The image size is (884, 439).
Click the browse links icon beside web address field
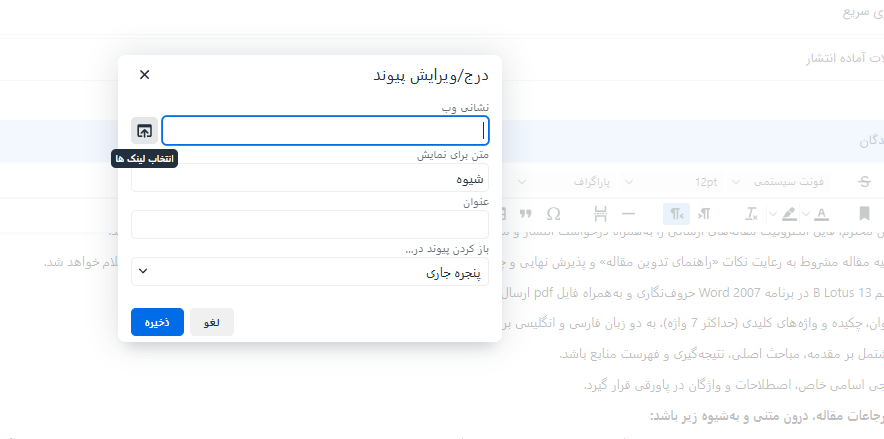click(x=144, y=131)
